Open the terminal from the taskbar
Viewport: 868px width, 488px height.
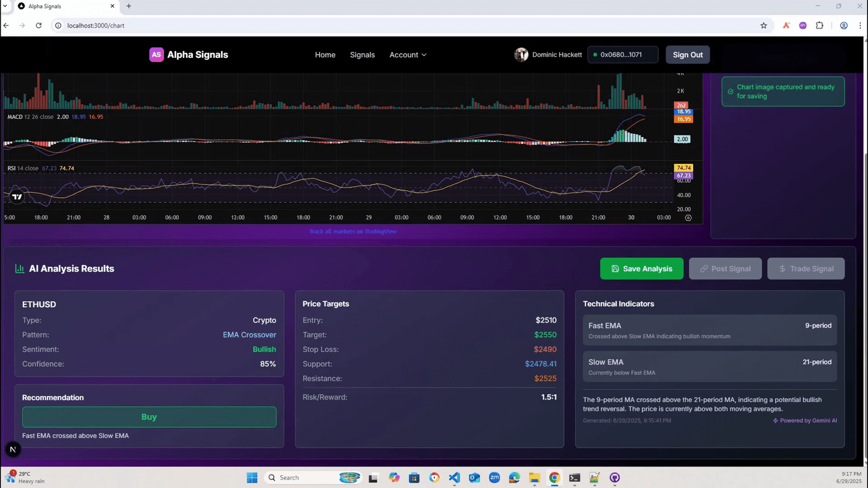point(574,478)
